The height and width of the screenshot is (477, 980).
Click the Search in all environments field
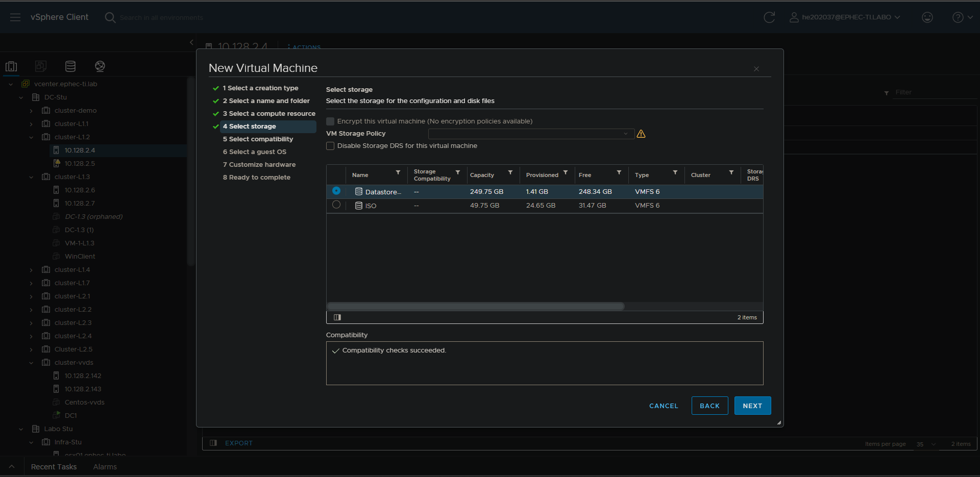(161, 17)
